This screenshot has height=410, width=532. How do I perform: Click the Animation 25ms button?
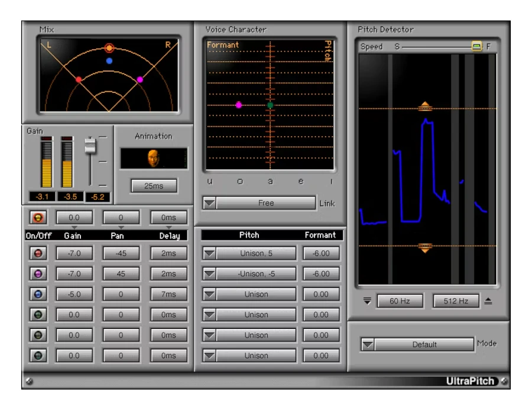[x=154, y=186]
